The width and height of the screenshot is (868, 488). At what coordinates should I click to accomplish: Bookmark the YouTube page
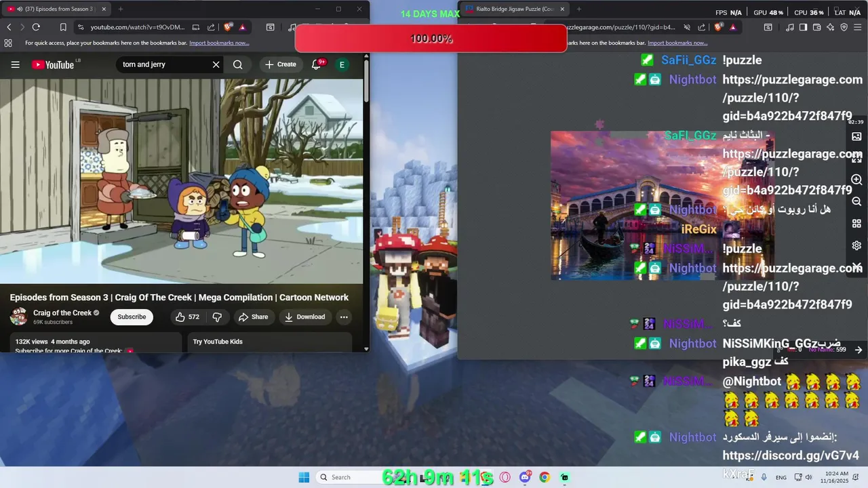[x=63, y=27]
